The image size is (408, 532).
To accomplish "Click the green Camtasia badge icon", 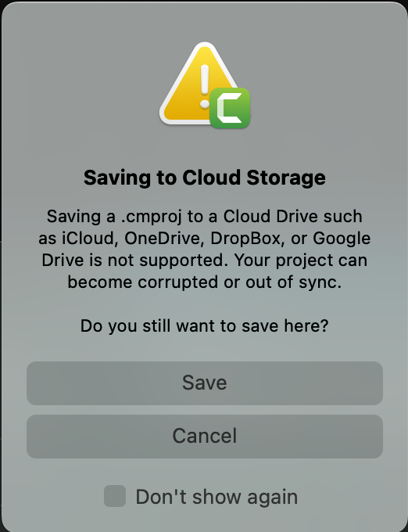I will 230,108.
